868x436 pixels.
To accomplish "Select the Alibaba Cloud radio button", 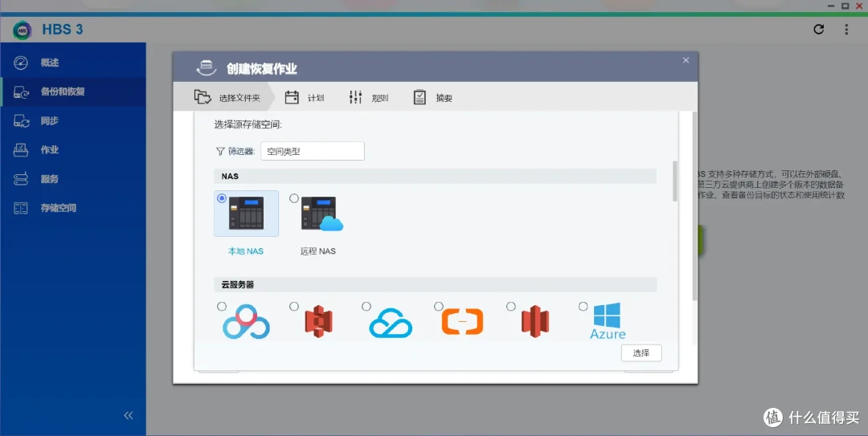I will (439, 306).
